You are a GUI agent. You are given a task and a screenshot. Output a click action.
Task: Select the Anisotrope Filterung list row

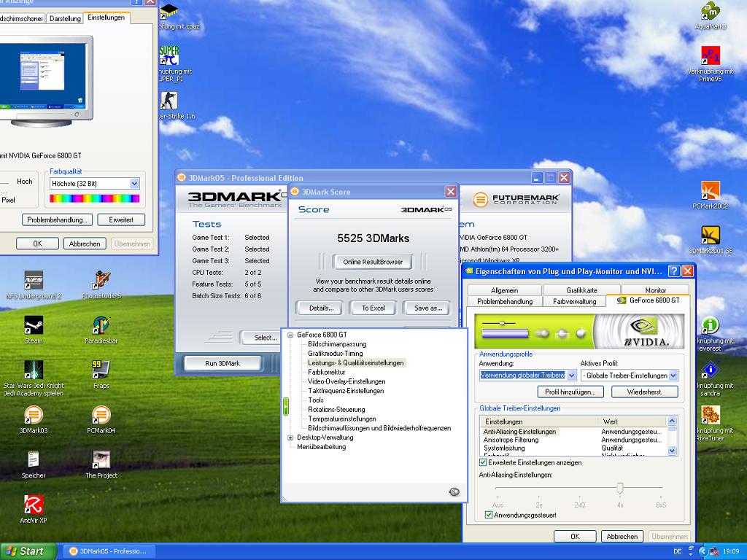point(573,440)
